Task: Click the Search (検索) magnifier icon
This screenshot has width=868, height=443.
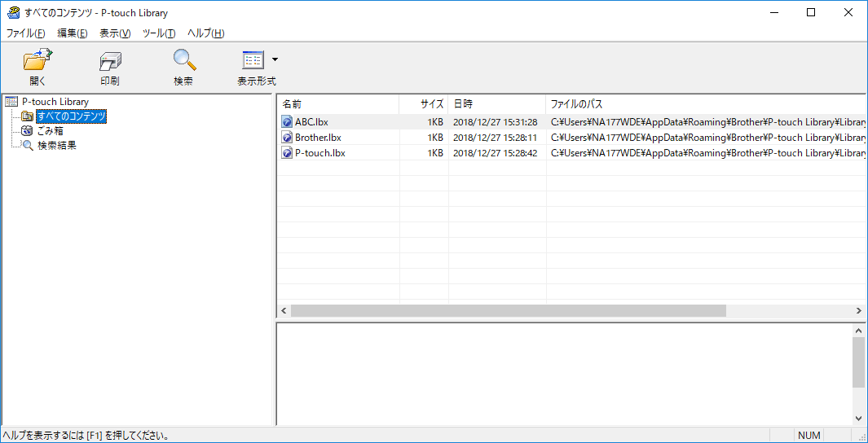Action: pos(183,59)
